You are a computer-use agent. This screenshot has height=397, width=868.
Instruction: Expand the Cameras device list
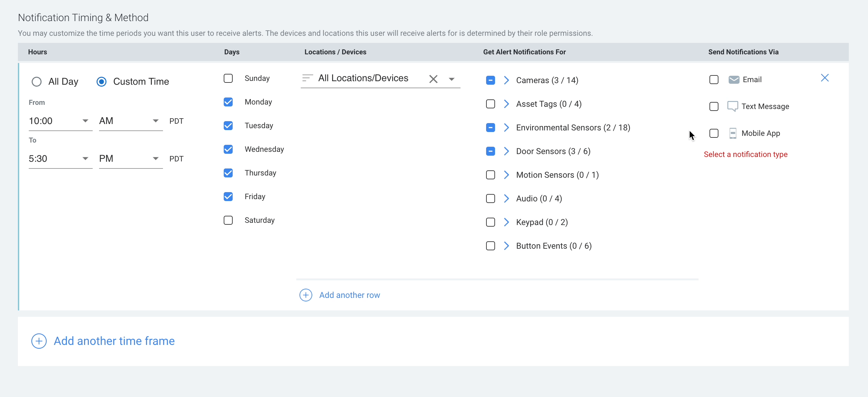pos(506,80)
